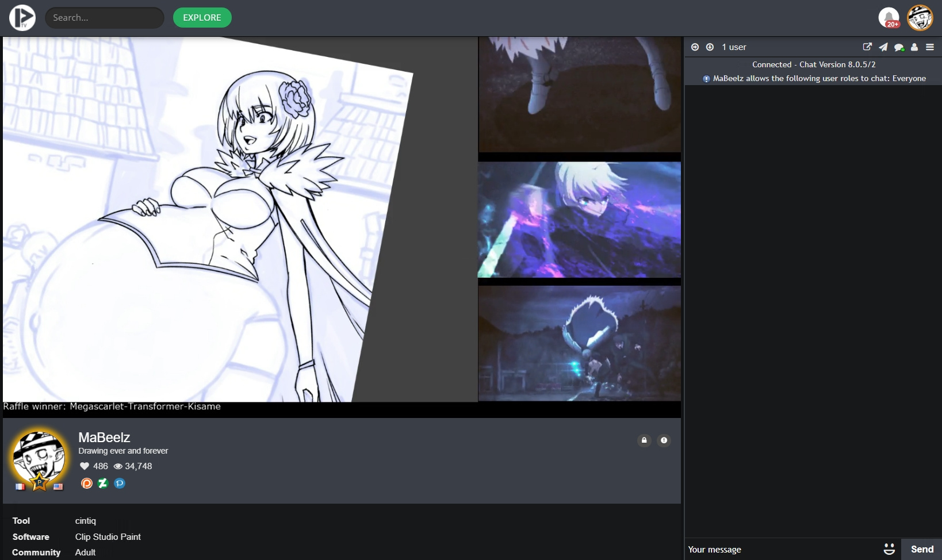Image resolution: width=942 pixels, height=560 pixels.
Task: Click the view count '34,748'
Action: (x=139, y=466)
